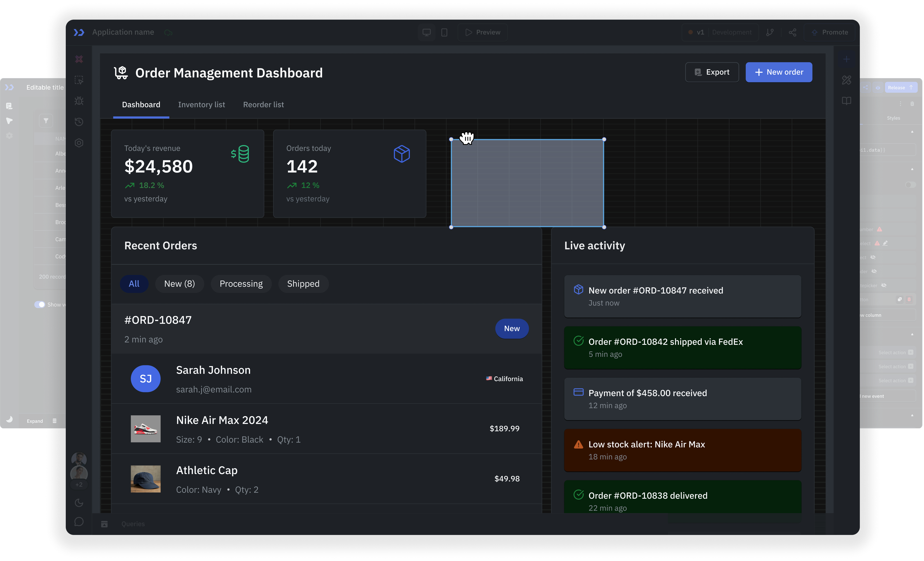Click the share icon in top bar
924x561 pixels.
point(792,32)
